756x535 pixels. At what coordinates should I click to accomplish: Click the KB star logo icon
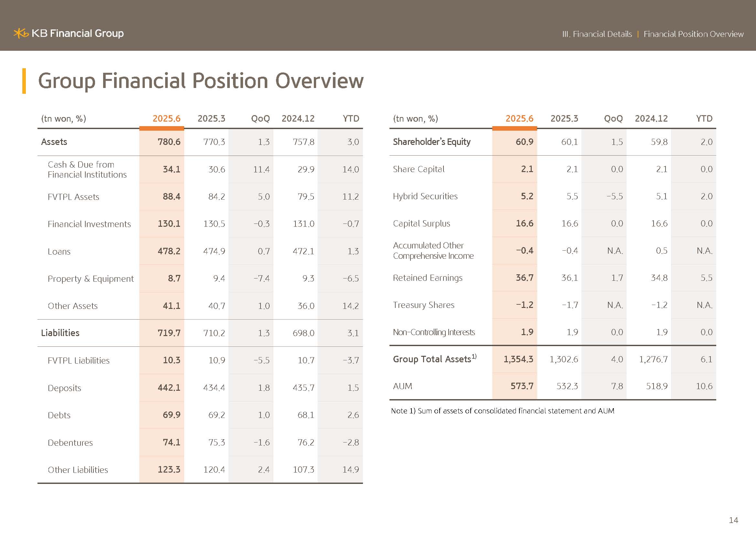(x=21, y=33)
